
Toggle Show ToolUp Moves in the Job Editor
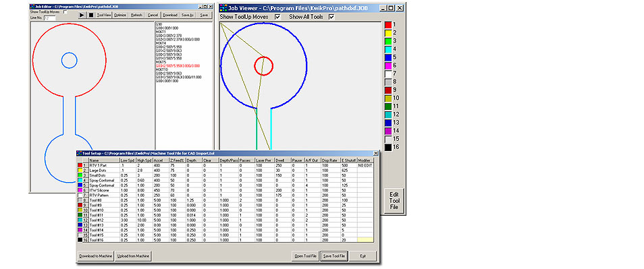65,12
